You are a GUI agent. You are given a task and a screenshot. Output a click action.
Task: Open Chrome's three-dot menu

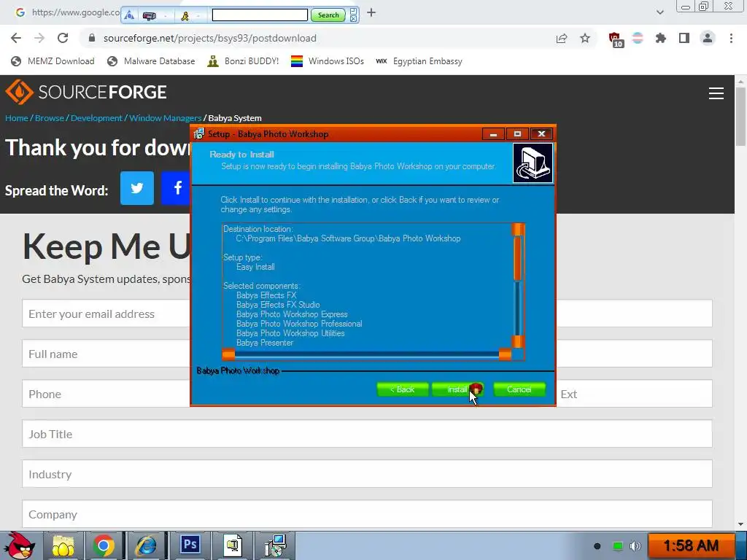pyautogui.click(x=731, y=38)
